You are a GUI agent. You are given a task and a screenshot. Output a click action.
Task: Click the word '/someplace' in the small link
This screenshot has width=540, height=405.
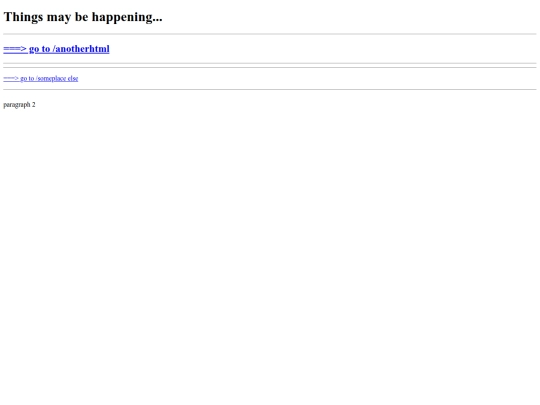(x=51, y=79)
